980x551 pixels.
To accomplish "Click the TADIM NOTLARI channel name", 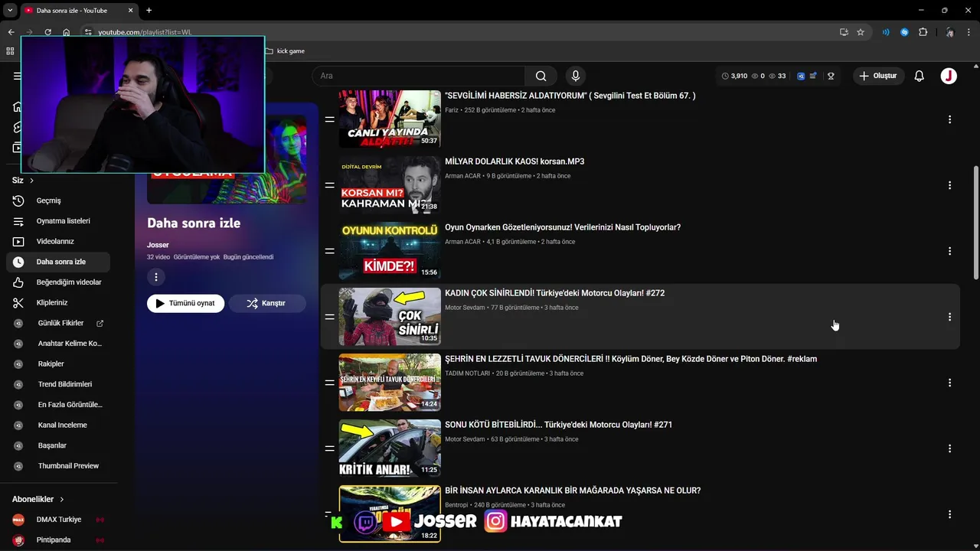I will point(467,373).
